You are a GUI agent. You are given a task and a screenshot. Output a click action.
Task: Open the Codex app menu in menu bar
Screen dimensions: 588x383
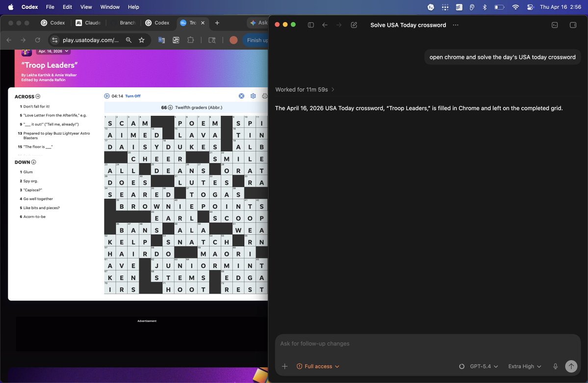(29, 7)
